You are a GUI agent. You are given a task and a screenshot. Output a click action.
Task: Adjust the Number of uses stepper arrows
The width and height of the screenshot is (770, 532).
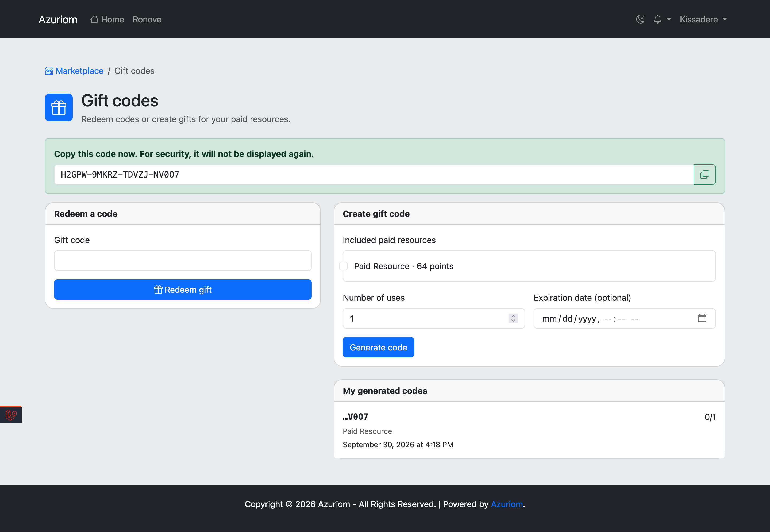[x=513, y=318]
